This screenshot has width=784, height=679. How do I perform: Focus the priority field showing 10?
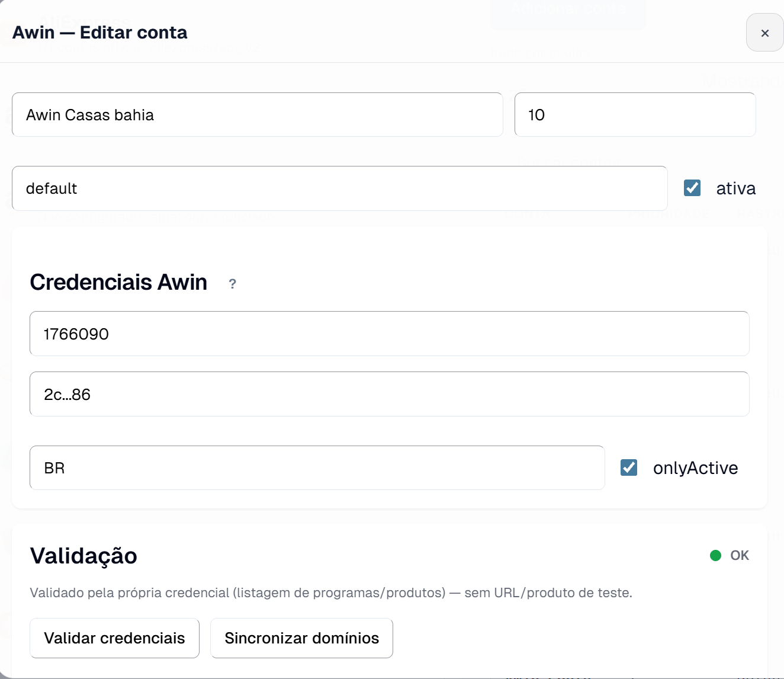click(635, 115)
